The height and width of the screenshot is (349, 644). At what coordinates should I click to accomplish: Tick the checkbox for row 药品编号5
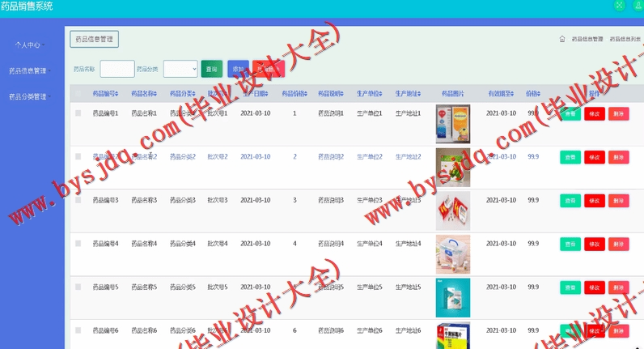[x=78, y=287]
